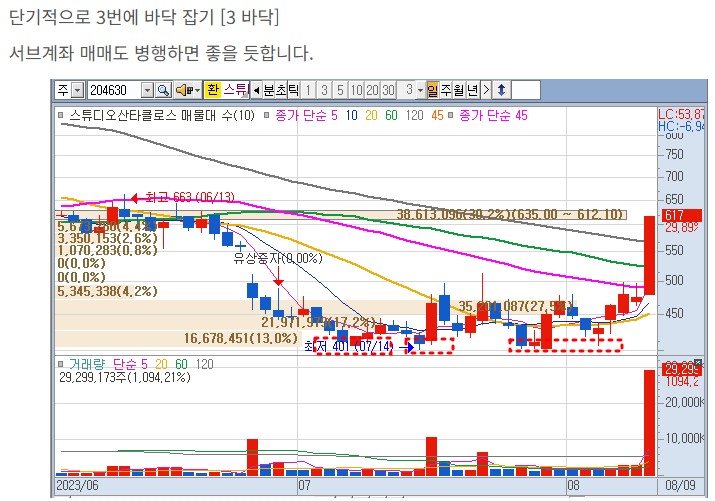Click the green 60 moving average legend
715x501 pixels.
pyautogui.click(x=391, y=116)
